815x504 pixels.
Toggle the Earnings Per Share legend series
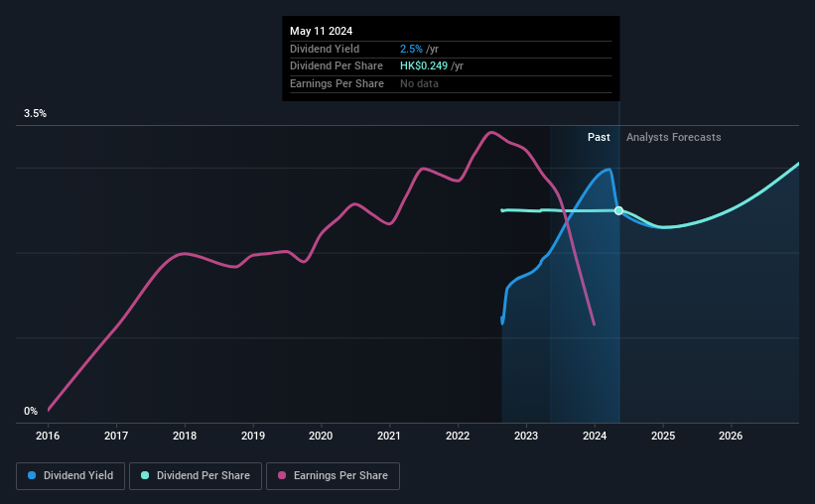333,476
